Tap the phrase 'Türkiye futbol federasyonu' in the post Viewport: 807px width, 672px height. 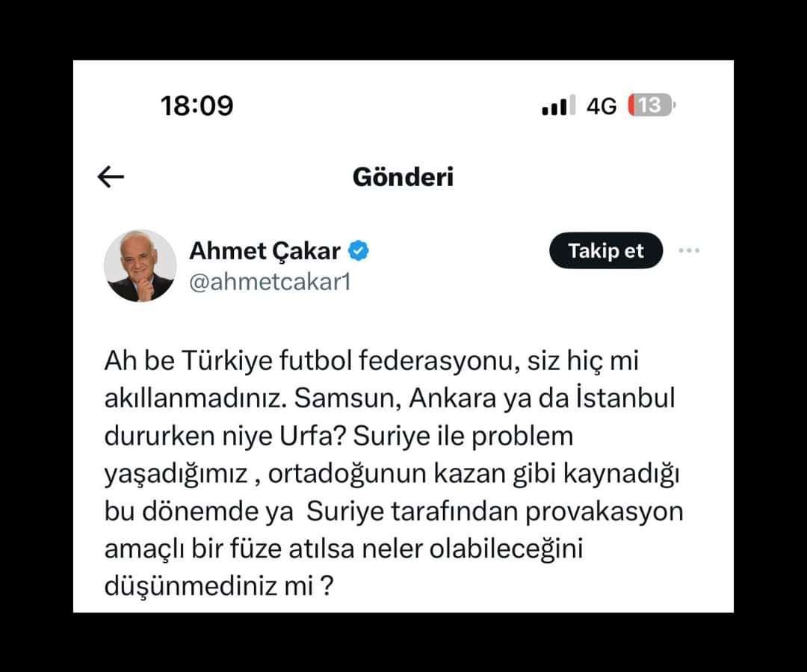347,360
